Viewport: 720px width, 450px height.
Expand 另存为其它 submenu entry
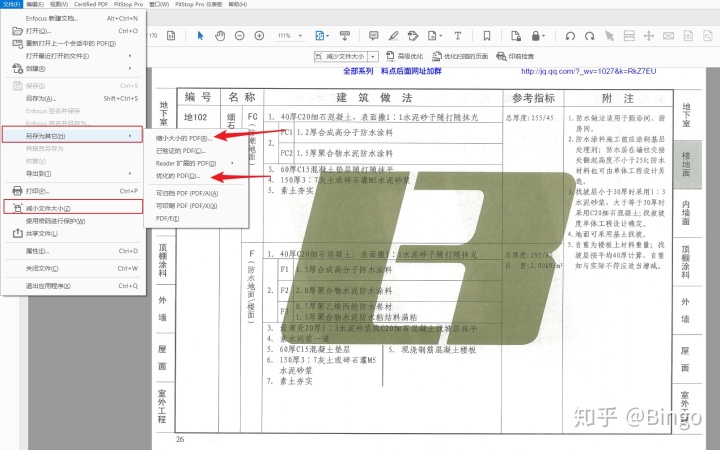(x=73, y=135)
